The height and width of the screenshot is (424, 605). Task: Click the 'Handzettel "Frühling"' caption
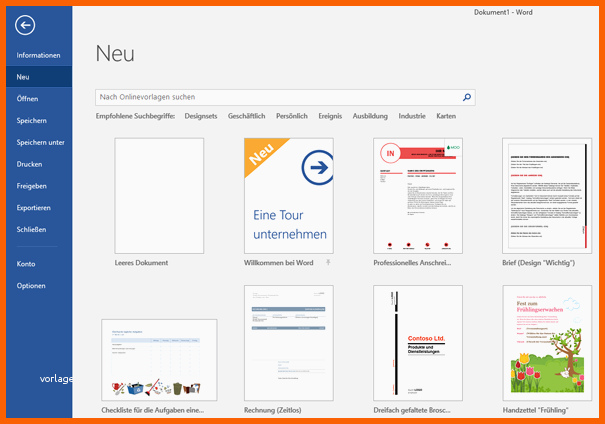[536, 410]
